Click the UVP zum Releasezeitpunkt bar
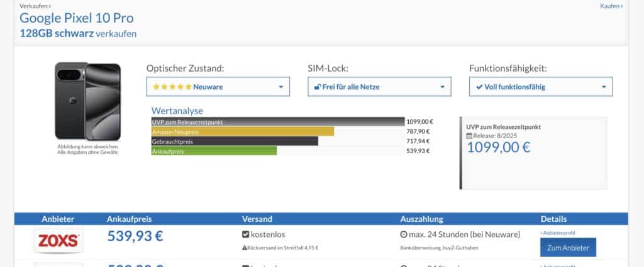 click(277, 122)
